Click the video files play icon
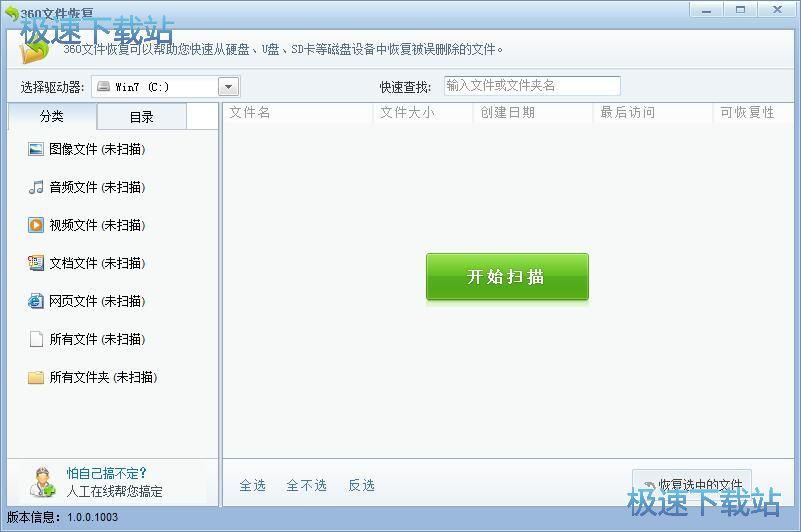This screenshot has height=532, width=801. click(x=36, y=225)
